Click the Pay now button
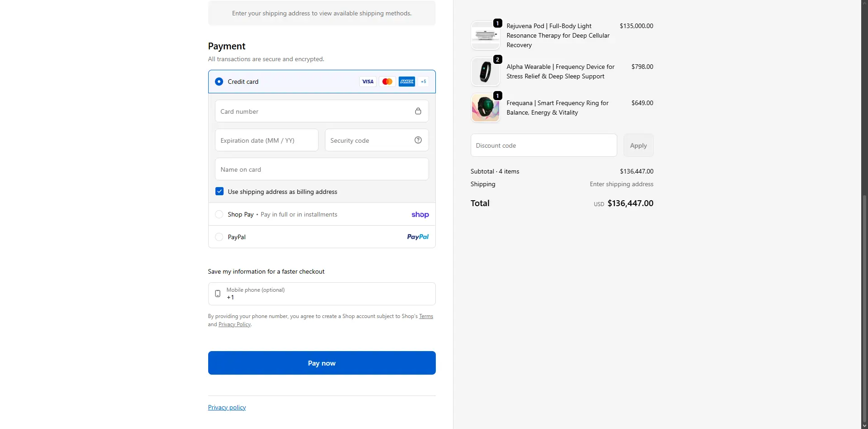Image resolution: width=868 pixels, height=429 pixels. 321,362
